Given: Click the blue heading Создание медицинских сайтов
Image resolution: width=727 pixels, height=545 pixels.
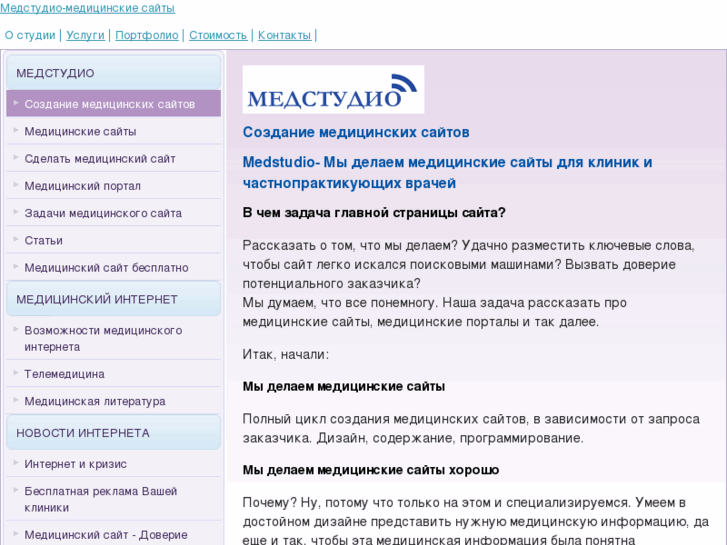Looking at the screenshot, I should [x=356, y=132].
